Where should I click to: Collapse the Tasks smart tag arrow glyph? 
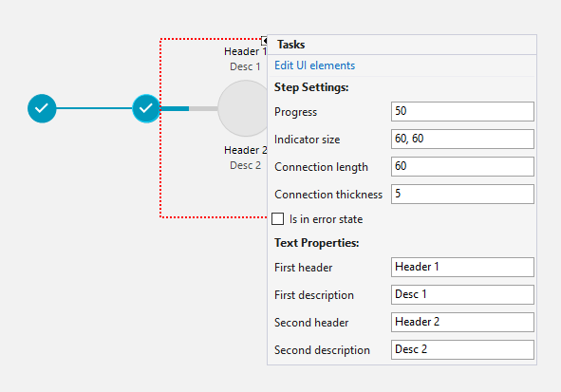tap(264, 41)
